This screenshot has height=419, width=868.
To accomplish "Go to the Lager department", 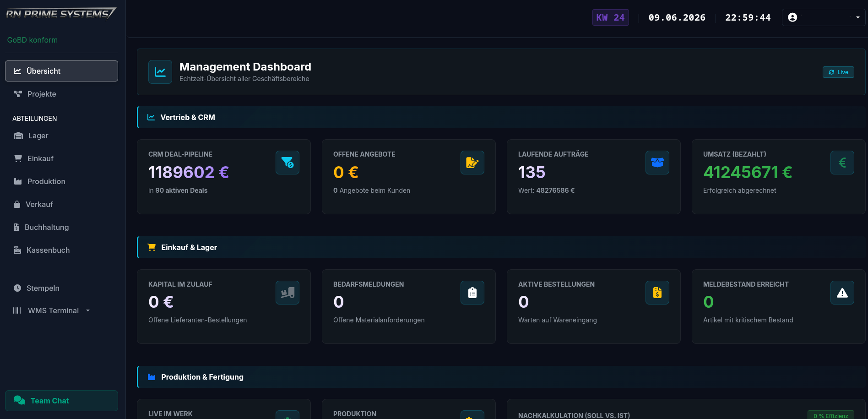I will point(61,136).
